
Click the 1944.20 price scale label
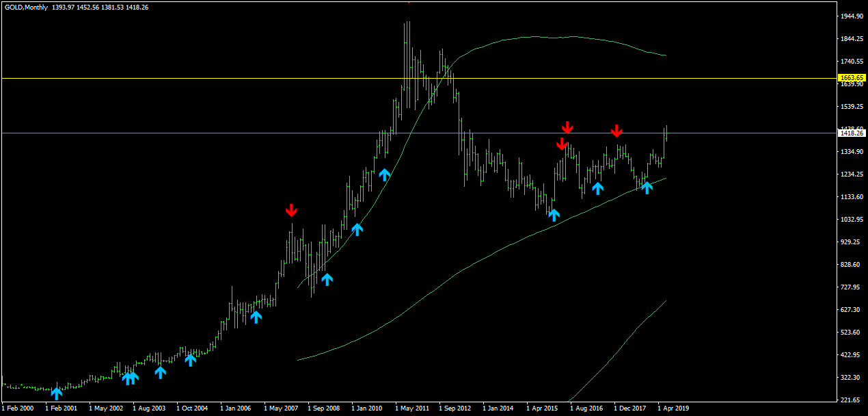point(852,16)
